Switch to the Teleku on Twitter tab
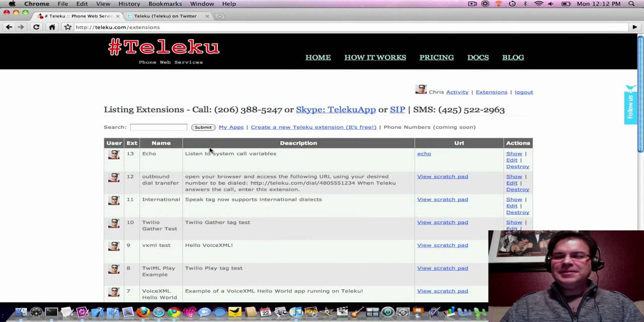 tap(166, 16)
